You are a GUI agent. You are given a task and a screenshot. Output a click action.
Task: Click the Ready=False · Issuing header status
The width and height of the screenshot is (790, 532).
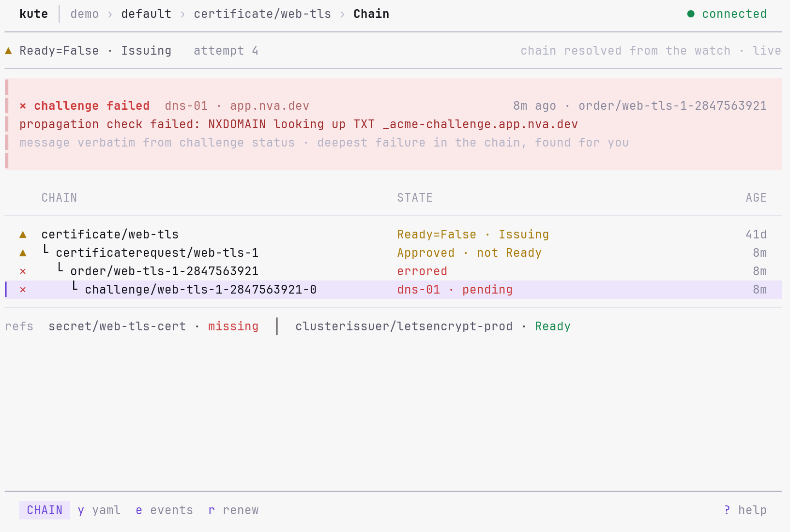pos(95,51)
